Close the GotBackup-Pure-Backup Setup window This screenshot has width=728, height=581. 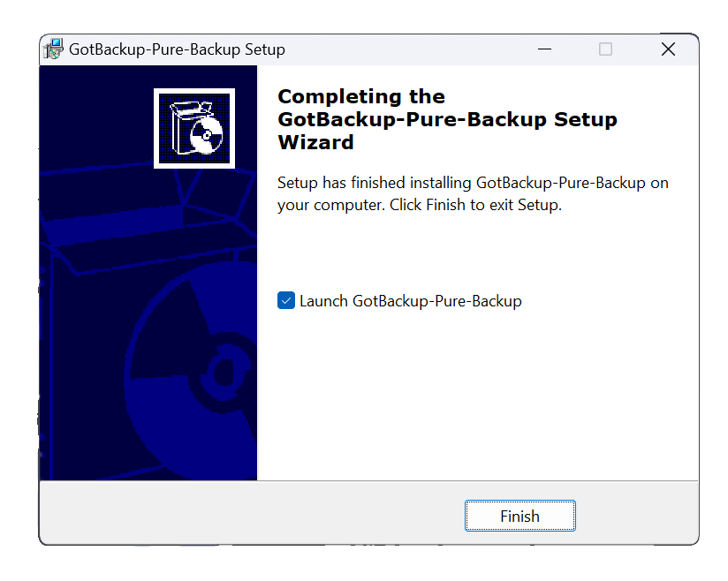coord(668,49)
